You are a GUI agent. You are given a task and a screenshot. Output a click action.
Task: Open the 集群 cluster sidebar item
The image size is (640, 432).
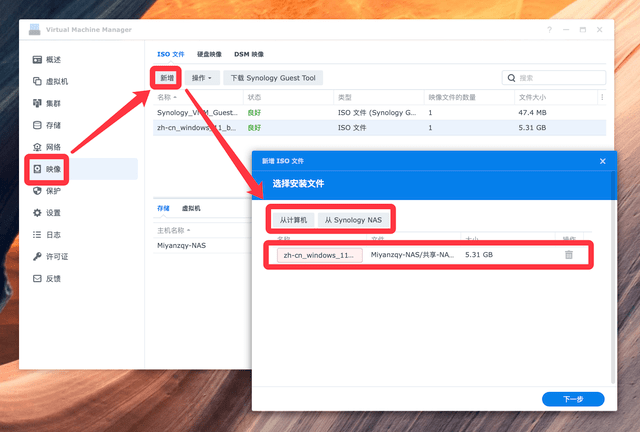[47, 103]
